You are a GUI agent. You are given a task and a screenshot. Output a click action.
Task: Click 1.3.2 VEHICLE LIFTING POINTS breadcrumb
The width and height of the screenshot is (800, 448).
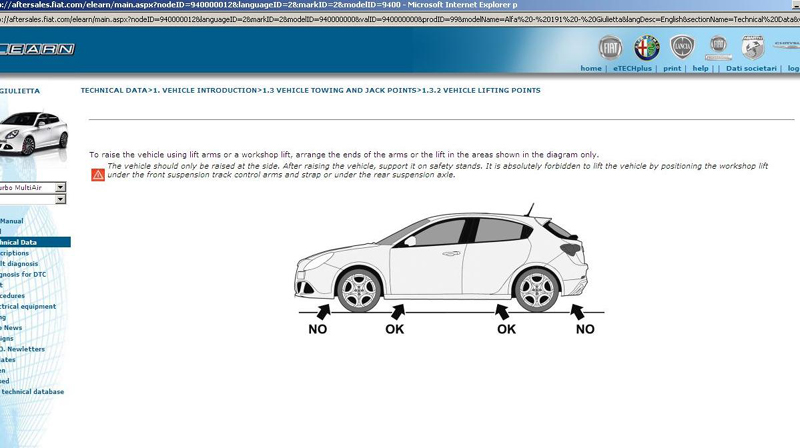481,90
